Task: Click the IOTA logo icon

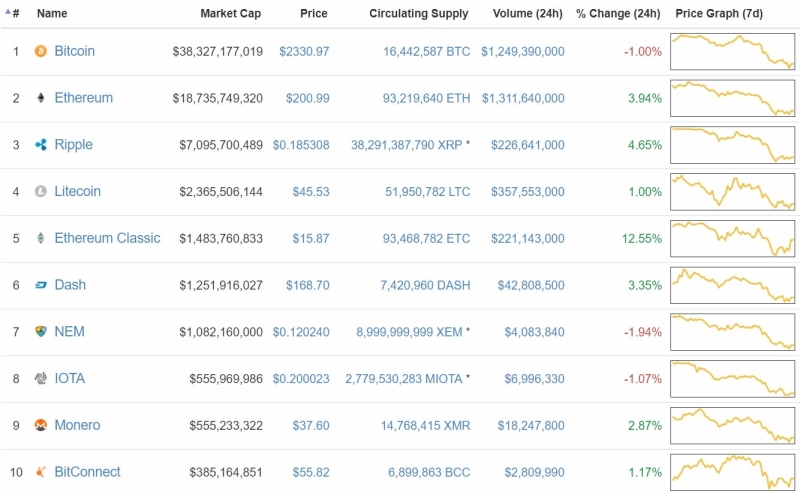Action: point(40,378)
